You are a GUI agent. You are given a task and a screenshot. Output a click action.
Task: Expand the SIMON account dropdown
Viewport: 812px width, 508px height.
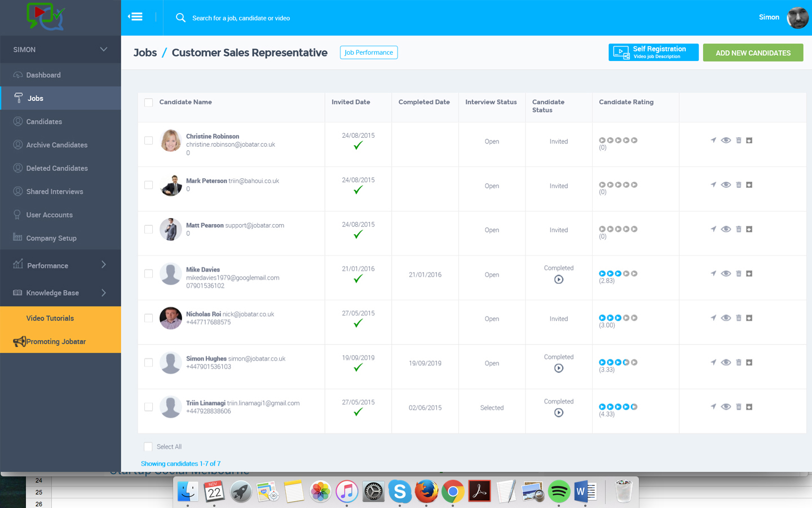[103, 50]
